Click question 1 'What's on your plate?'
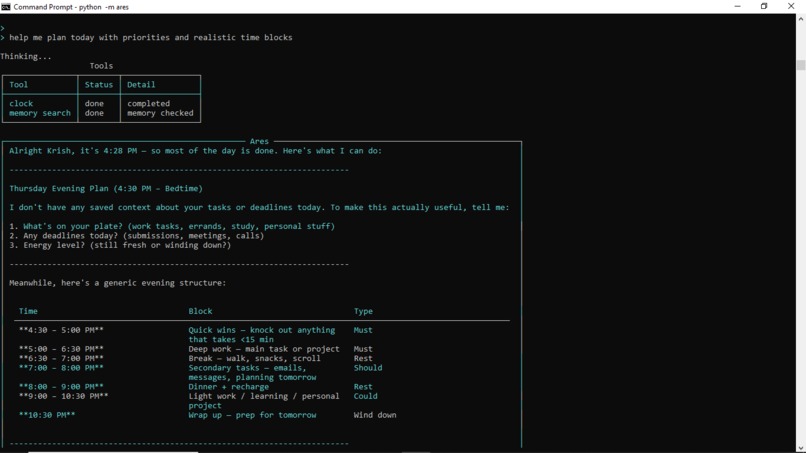806x453 pixels. pyautogui.click(x=172, y=226)
